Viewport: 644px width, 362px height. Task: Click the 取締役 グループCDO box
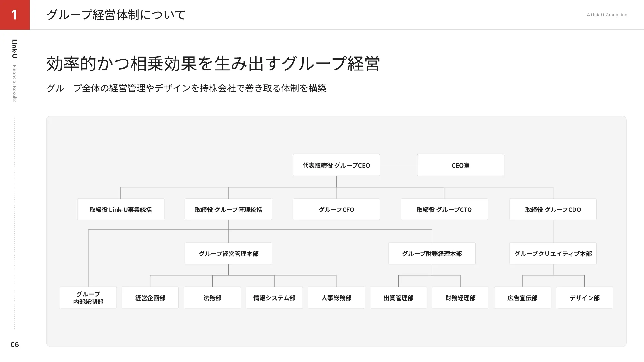pyautogui.click(x=553, y=209)
